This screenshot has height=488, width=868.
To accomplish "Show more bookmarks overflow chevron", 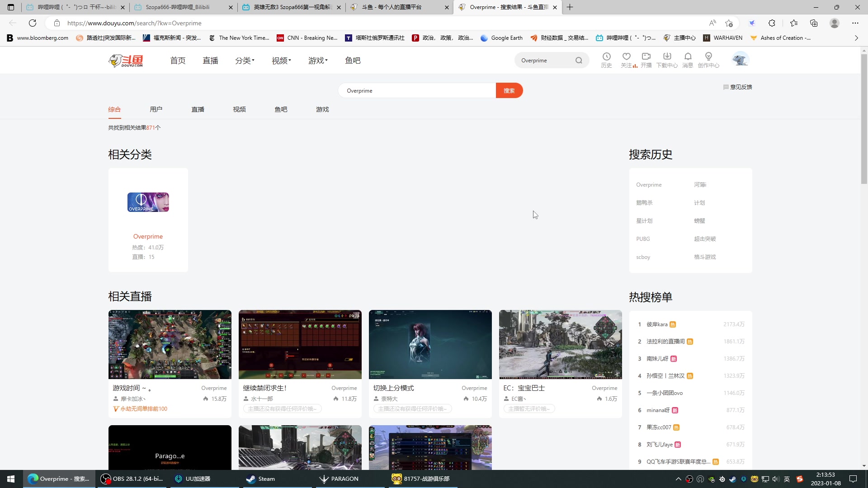I will (x=856, y=38).
